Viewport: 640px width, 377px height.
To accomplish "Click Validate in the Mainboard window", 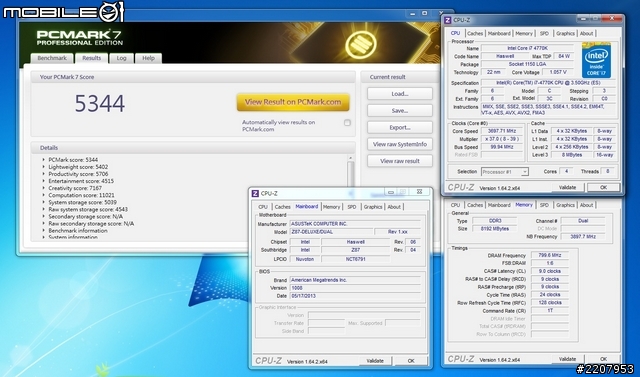I will point(375,361).
